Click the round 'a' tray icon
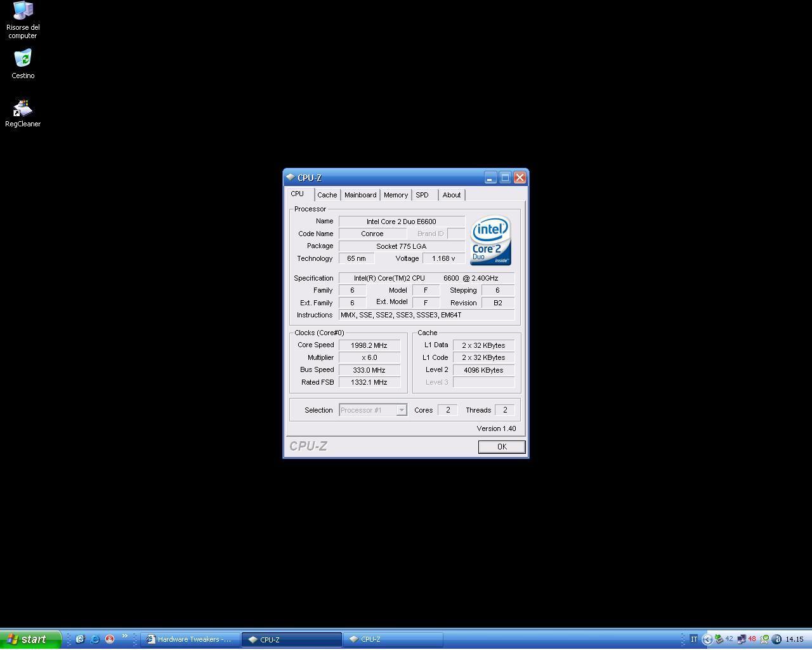Screen dimensions: 812x650 coord(776,639)
